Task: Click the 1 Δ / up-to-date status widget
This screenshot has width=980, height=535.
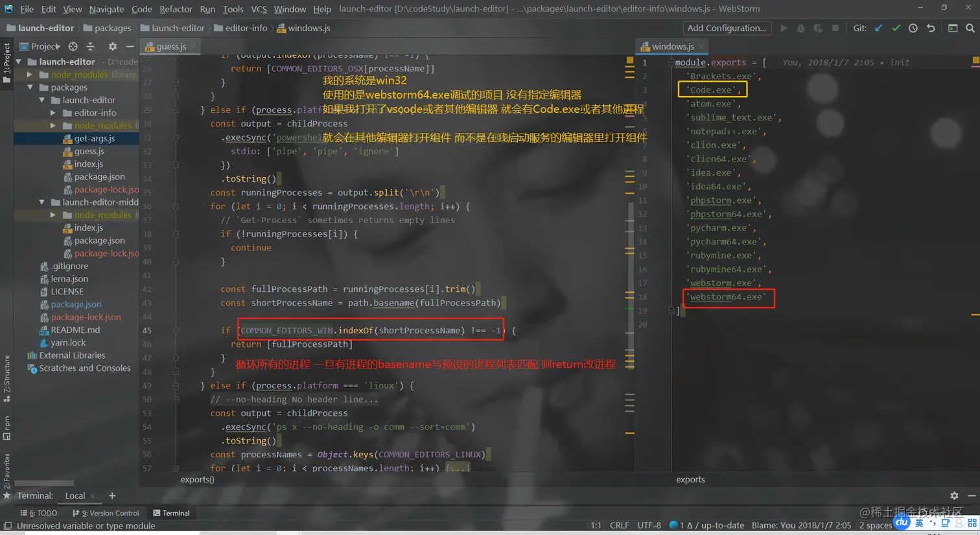Action: point(706,525)
